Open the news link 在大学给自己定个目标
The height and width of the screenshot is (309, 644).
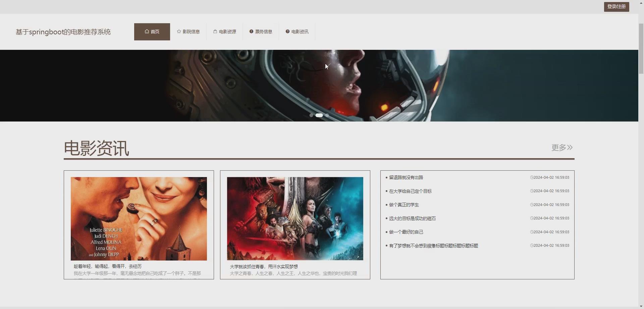pyautogui.click(x=410, y=191)
